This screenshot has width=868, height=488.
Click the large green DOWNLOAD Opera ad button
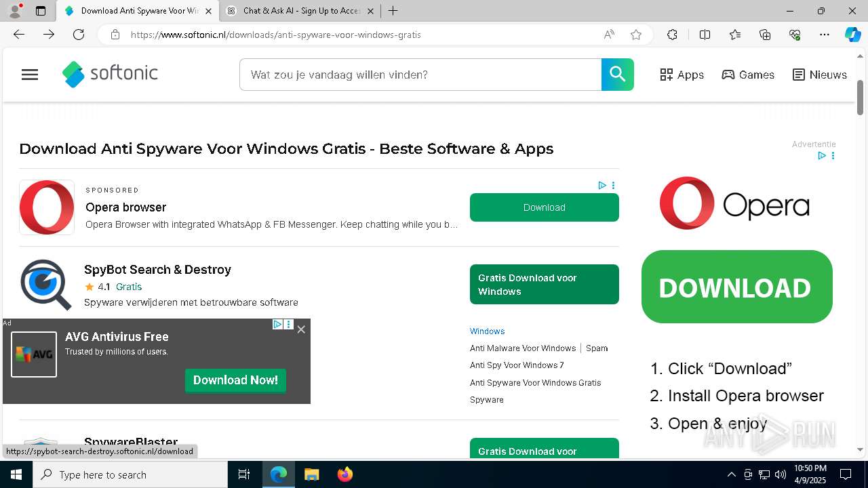pyautogui.click(x=737, y=287)
